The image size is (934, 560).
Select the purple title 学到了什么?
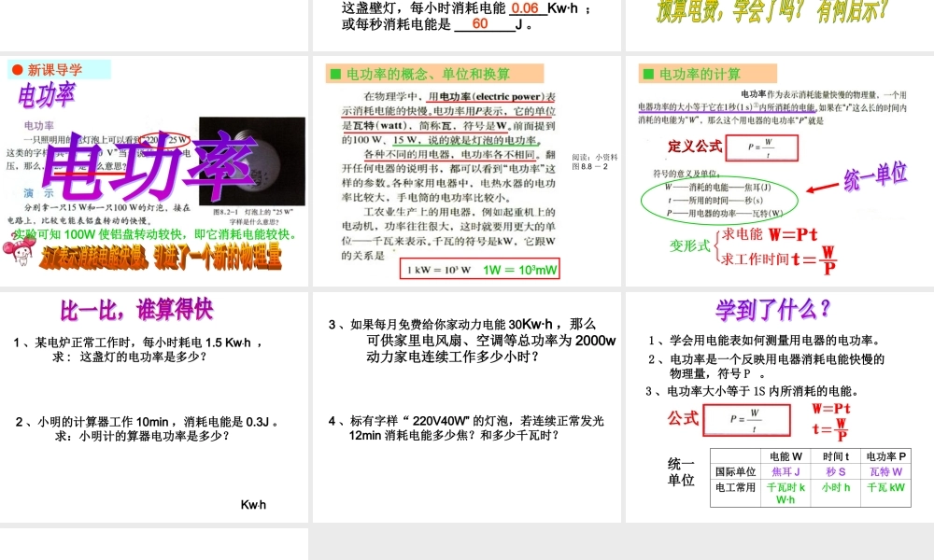point(772,309)
